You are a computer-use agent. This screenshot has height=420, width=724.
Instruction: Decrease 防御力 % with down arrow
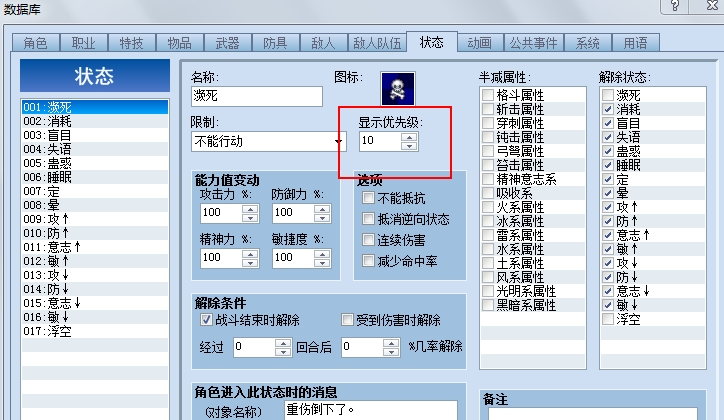point(322,218)
